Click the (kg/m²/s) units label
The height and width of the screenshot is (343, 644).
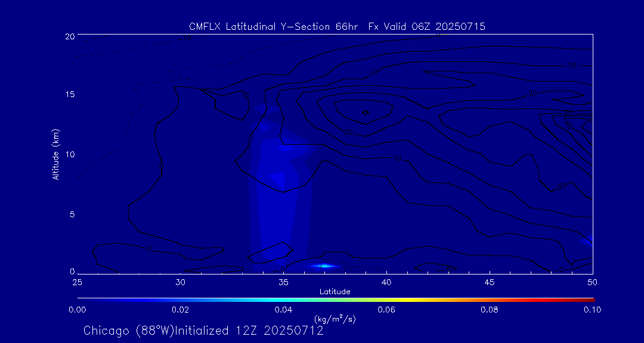(335, 319)
